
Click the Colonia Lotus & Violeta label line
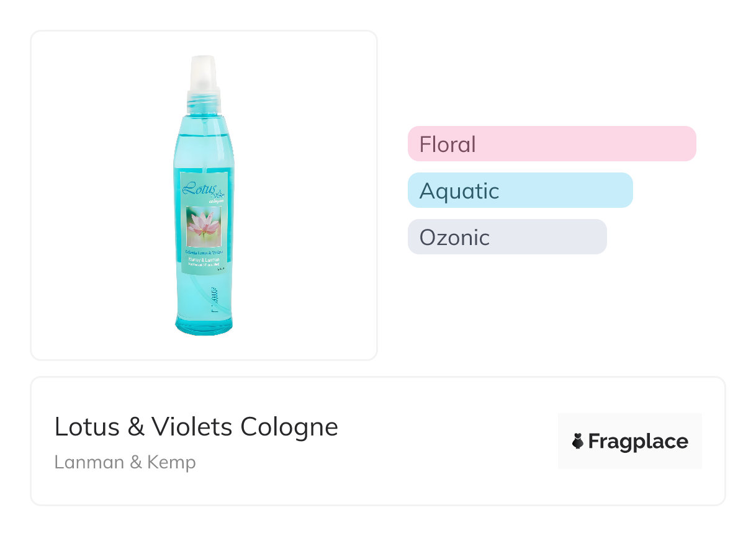[204, 252]
